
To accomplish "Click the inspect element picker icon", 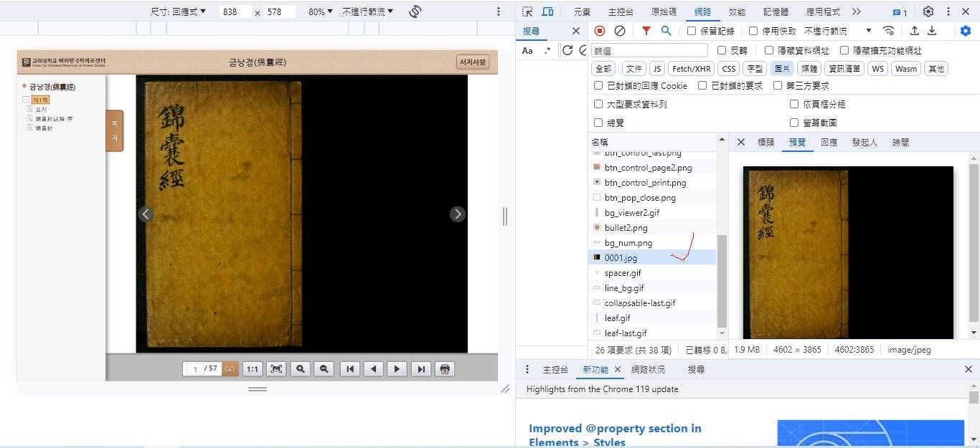I will click(527, 11).
